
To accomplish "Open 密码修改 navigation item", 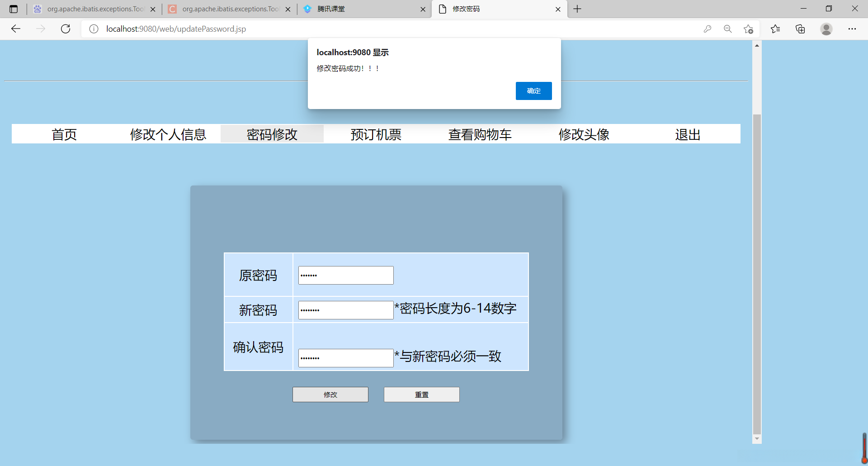I will [x=272, y=134].
